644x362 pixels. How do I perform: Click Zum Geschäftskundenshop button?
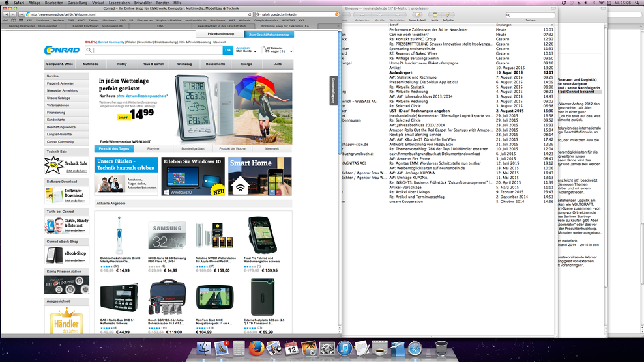point(269,35)
